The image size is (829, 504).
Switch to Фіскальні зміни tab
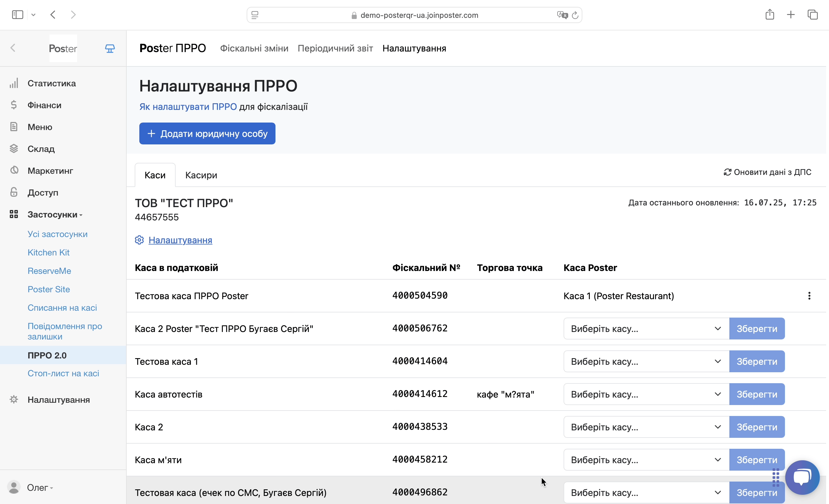tap(254, 48)
